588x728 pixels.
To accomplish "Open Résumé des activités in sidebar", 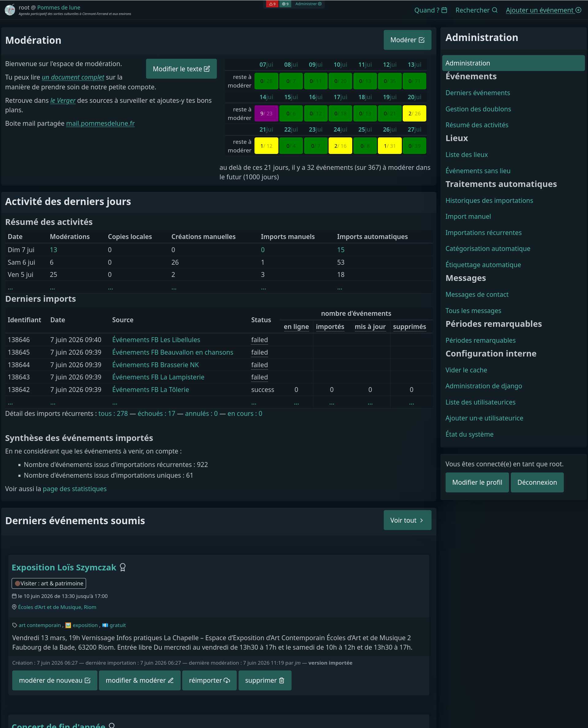I will (477, 125).
